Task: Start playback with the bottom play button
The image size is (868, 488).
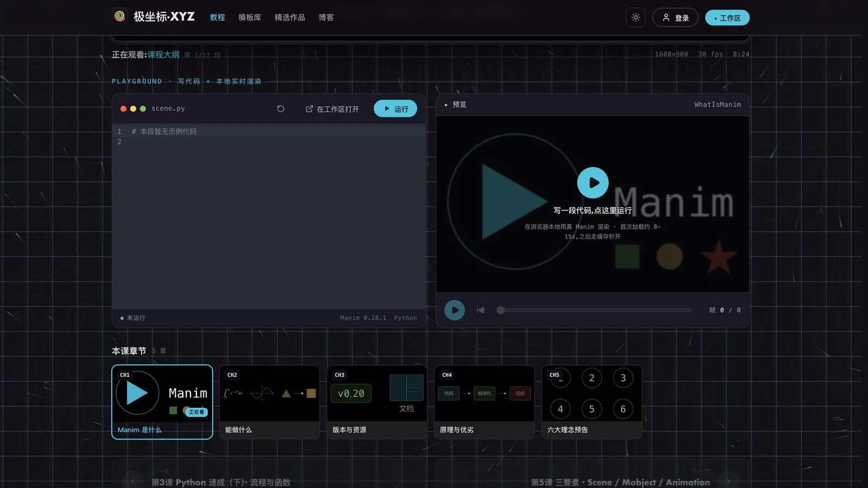Action: point(455,310)
